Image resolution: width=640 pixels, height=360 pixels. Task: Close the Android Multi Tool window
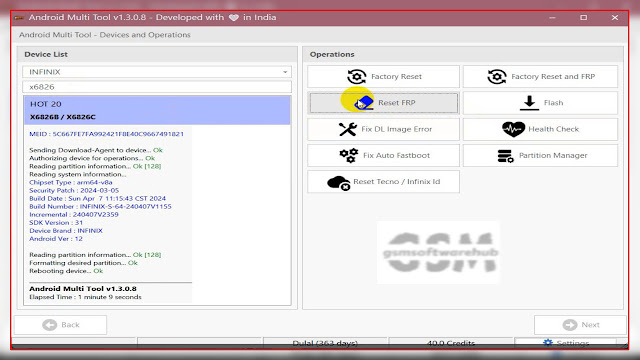[x=615, y=18]
